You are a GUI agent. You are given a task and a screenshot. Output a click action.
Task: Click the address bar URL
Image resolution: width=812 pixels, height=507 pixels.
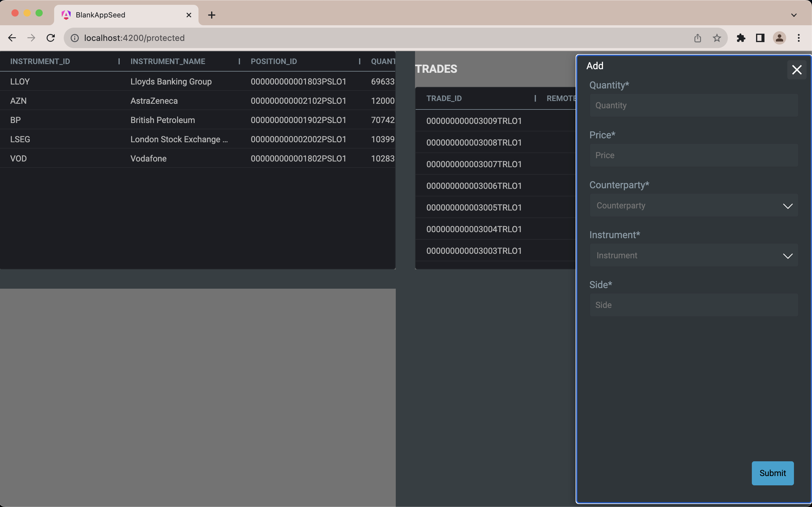click(x=134, y=38)
